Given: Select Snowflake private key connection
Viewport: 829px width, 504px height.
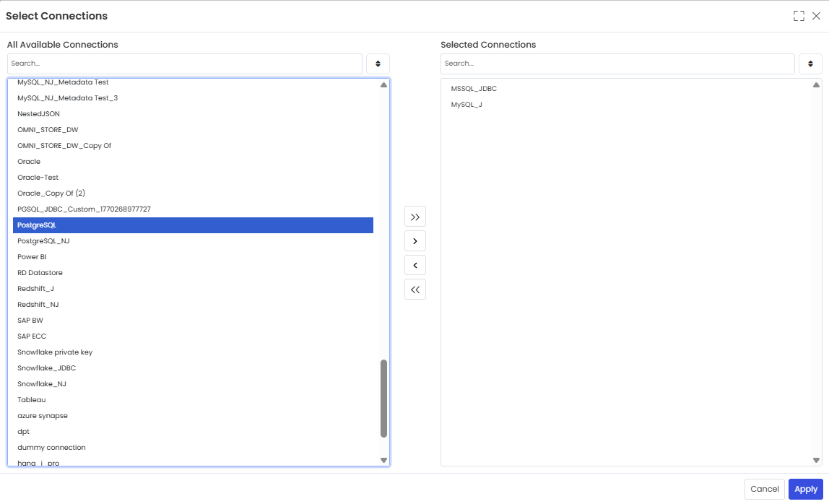Looking at the screenshot, I should (x=193, y=352).
